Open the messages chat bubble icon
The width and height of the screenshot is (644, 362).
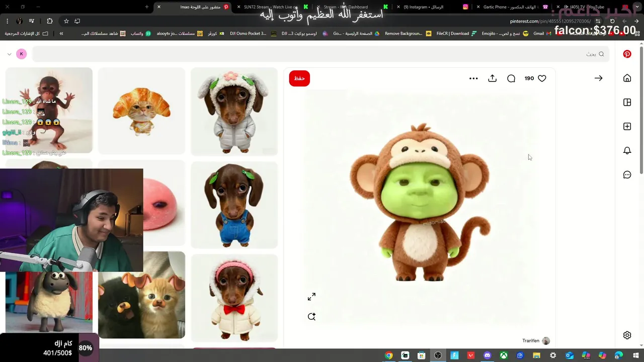(627, 174)
